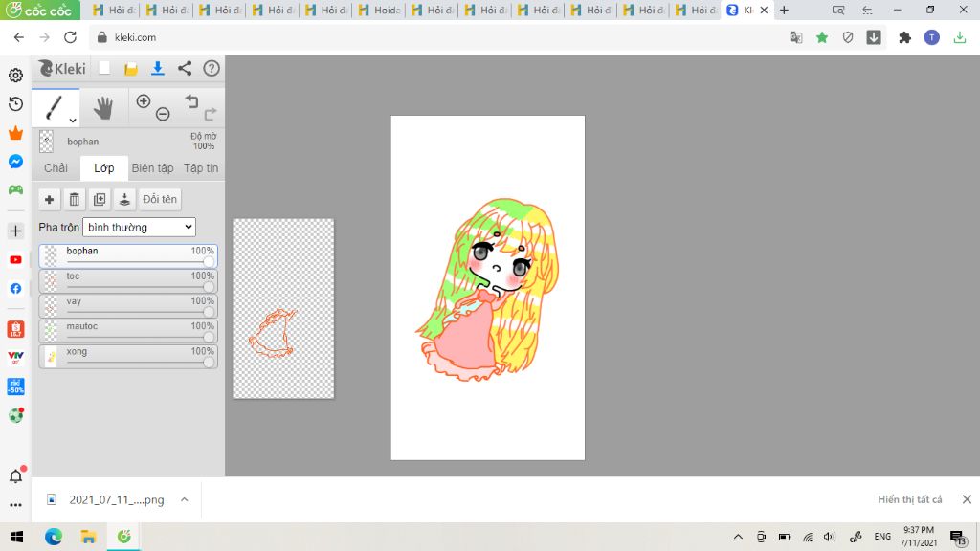980x551 pixels.
Task: Undo last stroke in Kleki
Action: [x=191, y=101]
